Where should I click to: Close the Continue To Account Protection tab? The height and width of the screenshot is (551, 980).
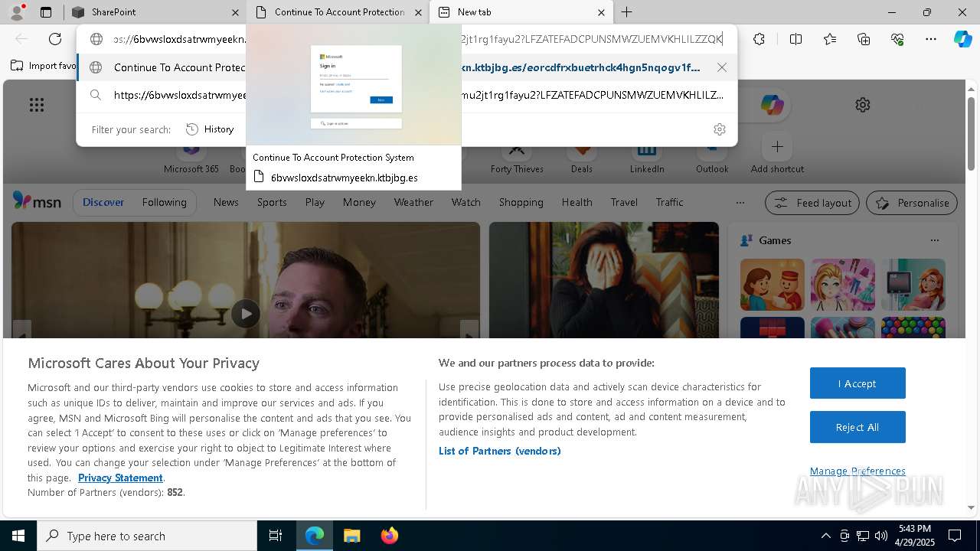[418, 12]
